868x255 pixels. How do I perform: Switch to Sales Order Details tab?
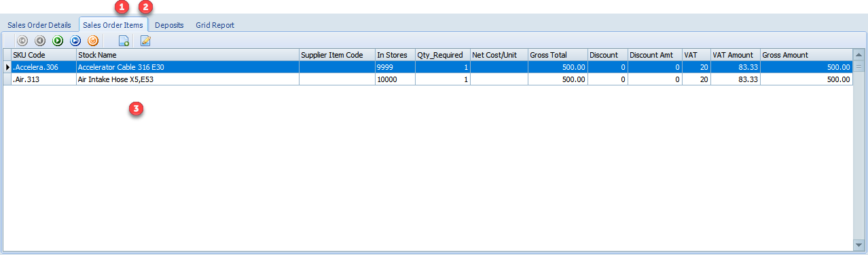pos(39,25)
